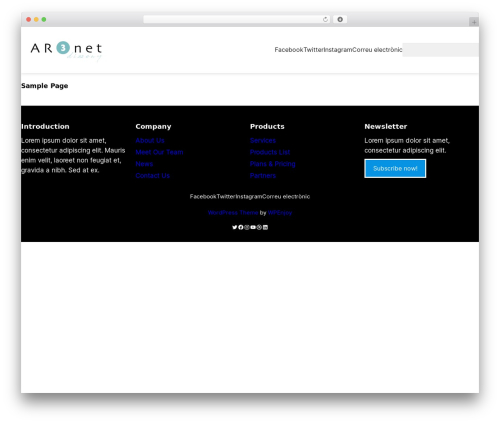The width and height of the screenshot is (500, 423).
Task: Select Instagram in the header menu
Action: 338,50
